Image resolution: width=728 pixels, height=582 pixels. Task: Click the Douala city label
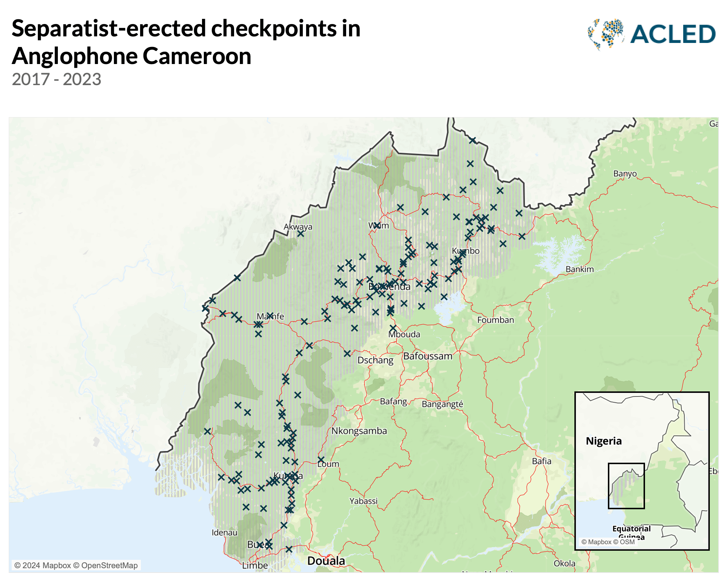pyautogui.click(x=326, y=561)
